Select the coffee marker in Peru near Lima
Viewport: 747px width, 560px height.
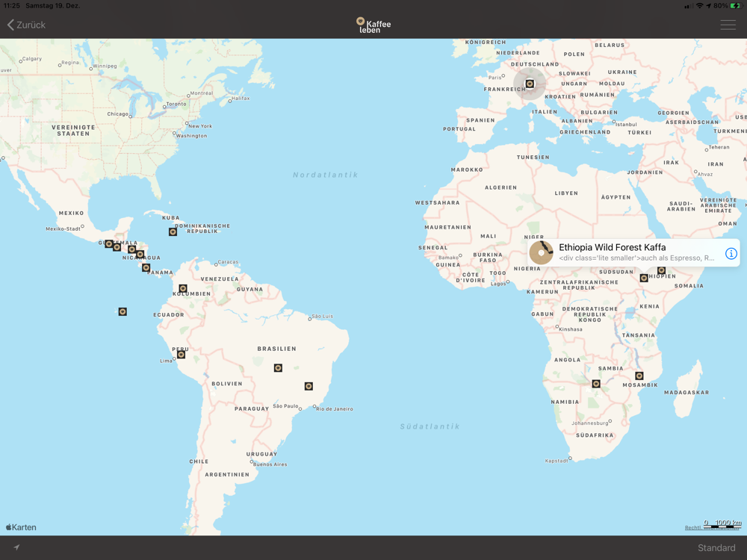(181, 354)
